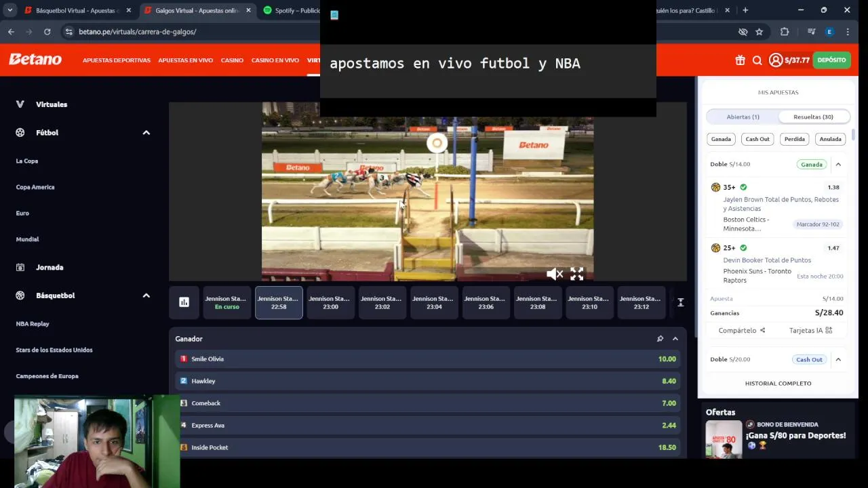Open the browser extensions puzzle icon
The image size is (868, 488).
coord(785,32)
